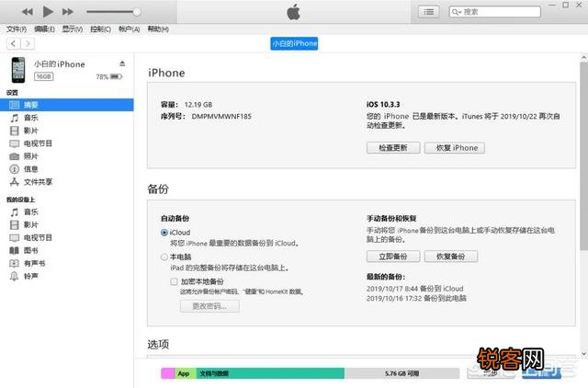588x388 pixels.
Task: Open the 控制(C) menu
Action: click(100, 29)
